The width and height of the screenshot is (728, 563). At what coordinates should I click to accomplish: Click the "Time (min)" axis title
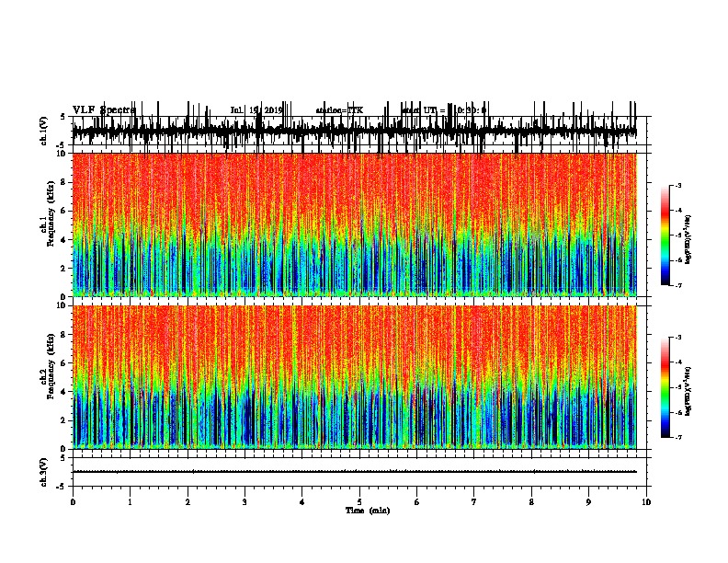pos(368,511)
